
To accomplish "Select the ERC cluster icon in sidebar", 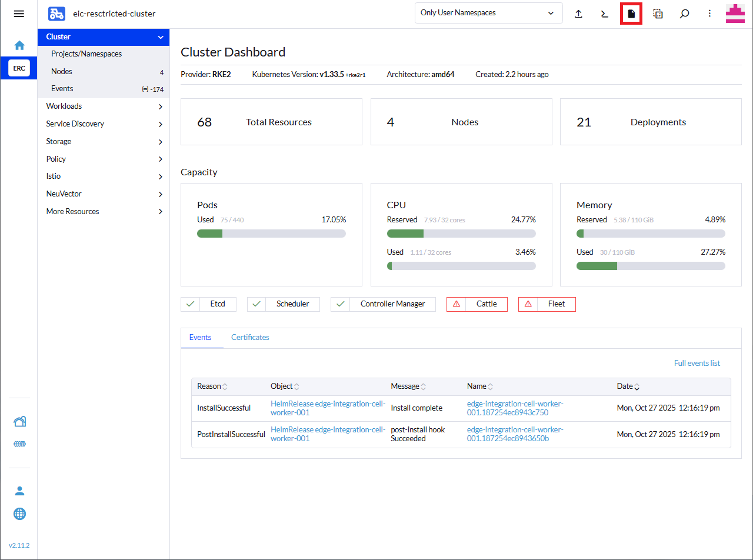I will 19,68.
